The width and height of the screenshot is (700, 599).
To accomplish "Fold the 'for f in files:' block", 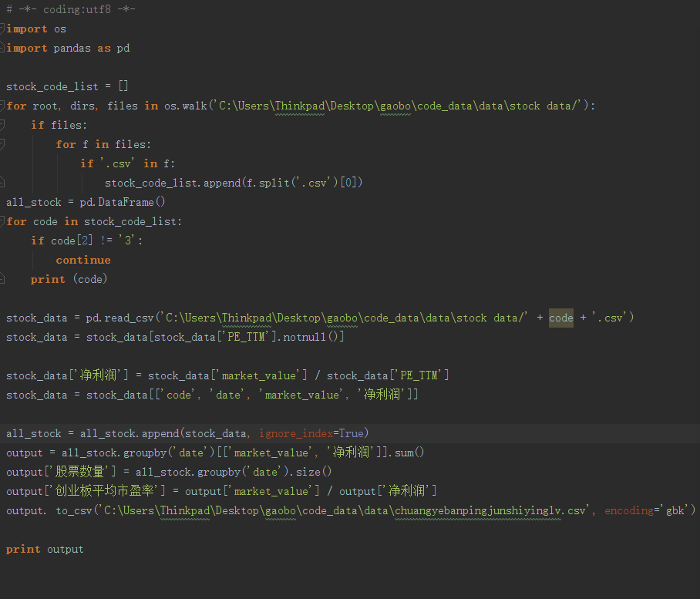I will tap(2, 144).
